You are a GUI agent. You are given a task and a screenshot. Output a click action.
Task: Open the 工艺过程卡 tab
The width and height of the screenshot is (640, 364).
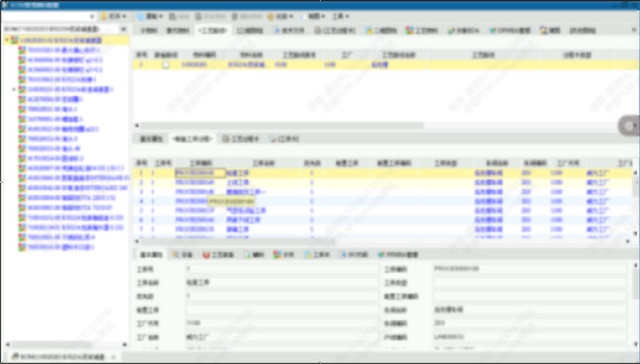click(240, 139)
